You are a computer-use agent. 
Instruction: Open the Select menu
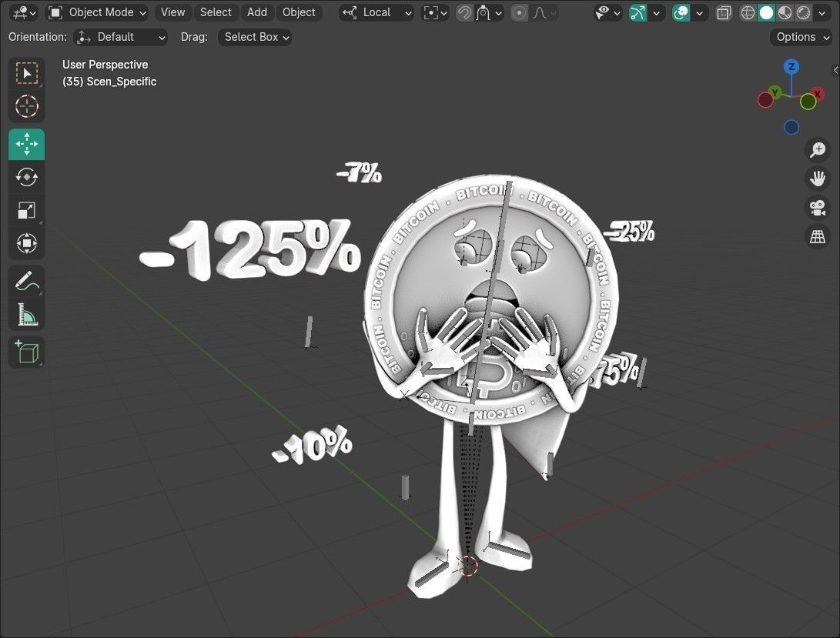coord(216,12)
